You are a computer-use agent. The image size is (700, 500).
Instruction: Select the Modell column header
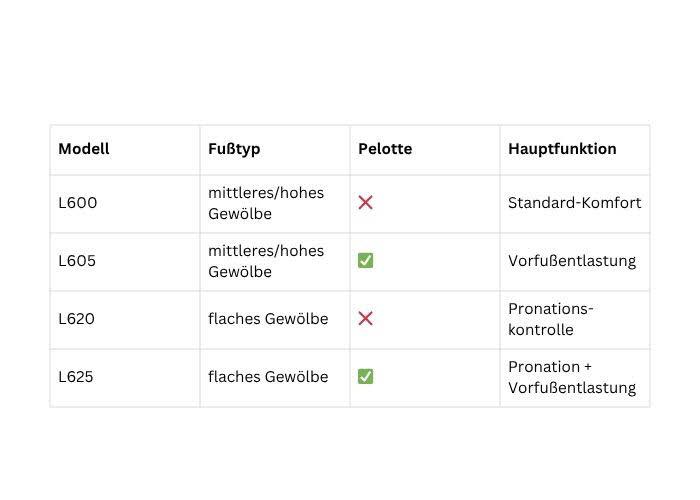point(84,149)
